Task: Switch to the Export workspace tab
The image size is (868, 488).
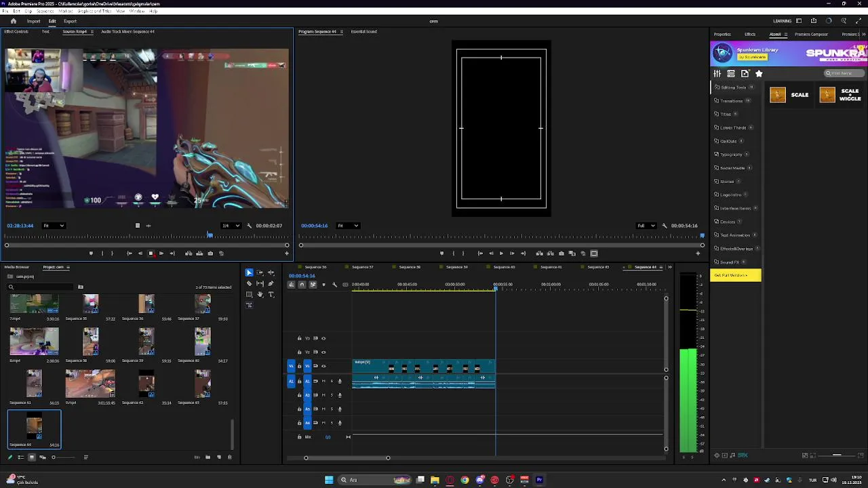Action: (70, 21)
